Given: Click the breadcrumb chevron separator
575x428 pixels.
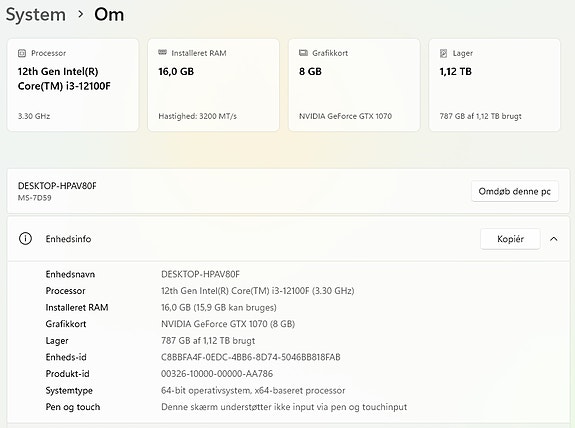Looking at the screenshot, I should click(x=81, y=15).
